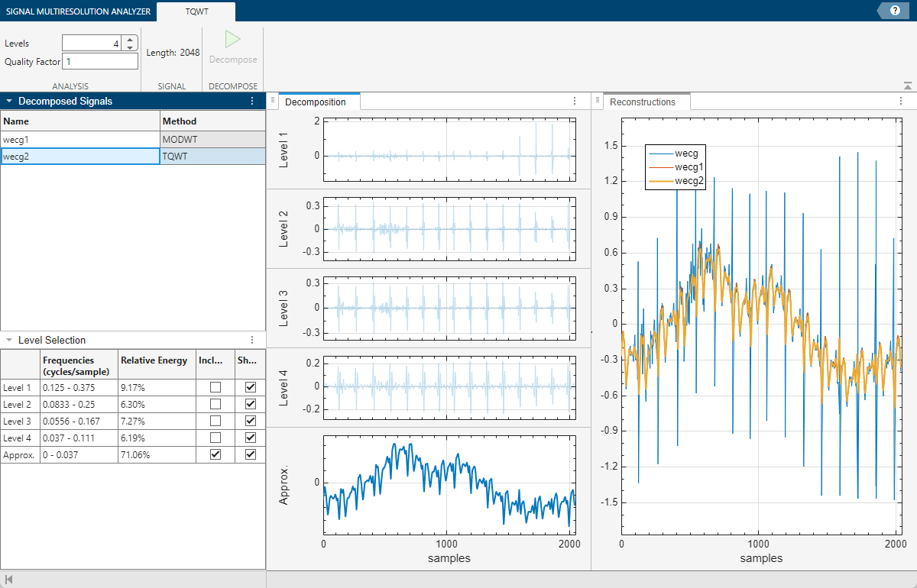Open the Decomposition tab options menu
Screen dimensions: 917x588
[x=575, y=101]
